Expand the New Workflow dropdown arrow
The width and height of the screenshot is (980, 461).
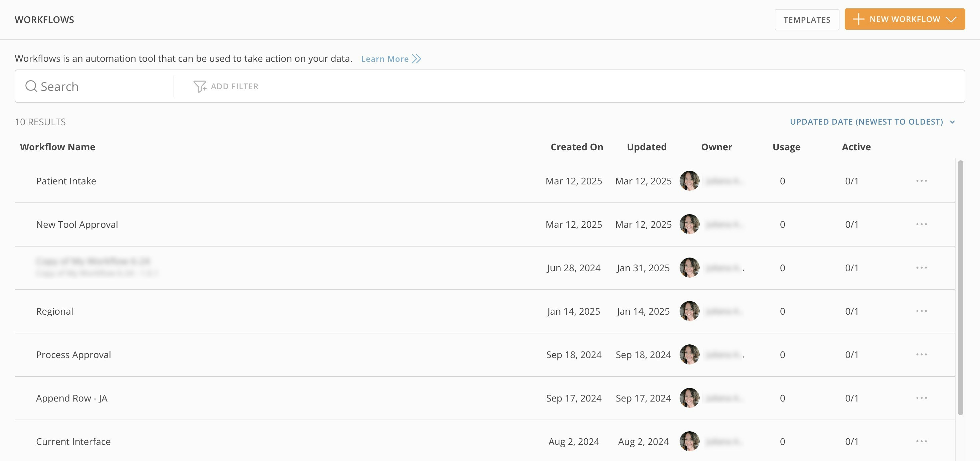click(951, 19)
